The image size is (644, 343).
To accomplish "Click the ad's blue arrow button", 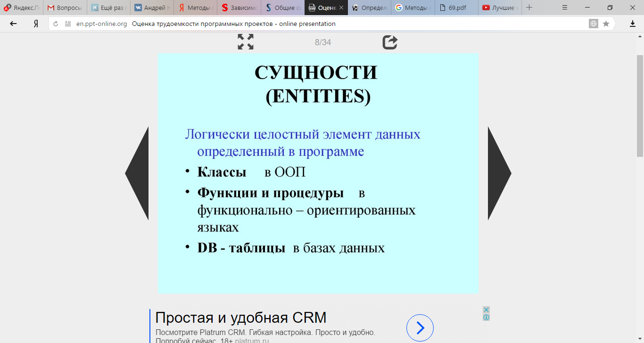I will [x=420, y=328].
